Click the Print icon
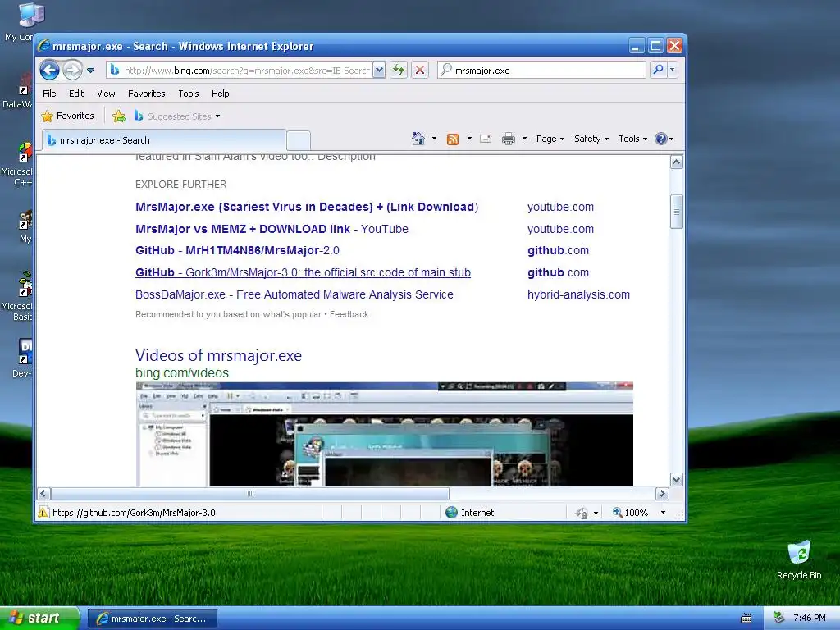840x630 pixels. tap(509, 139)
